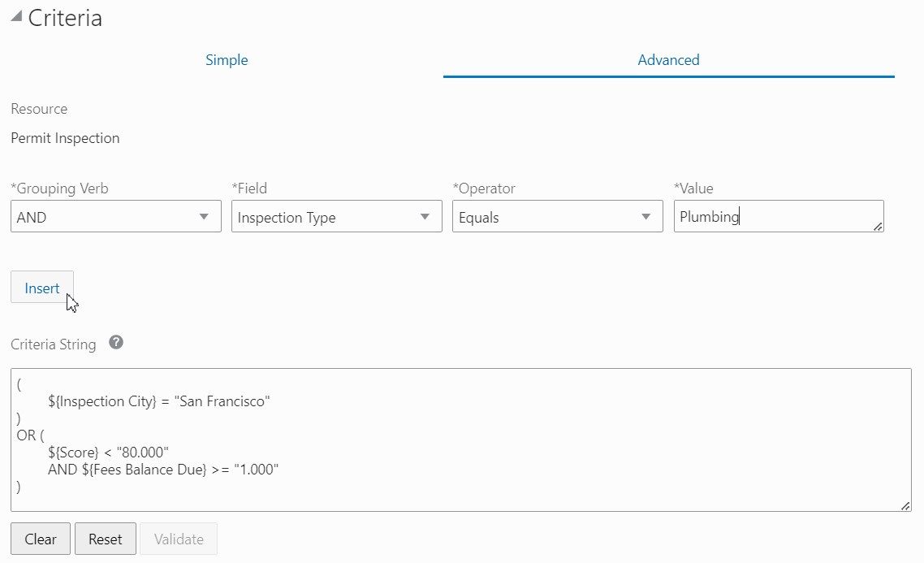924x563 pixels.
Task: Click the OR line in the criteria string
Action: pos(30,435)
